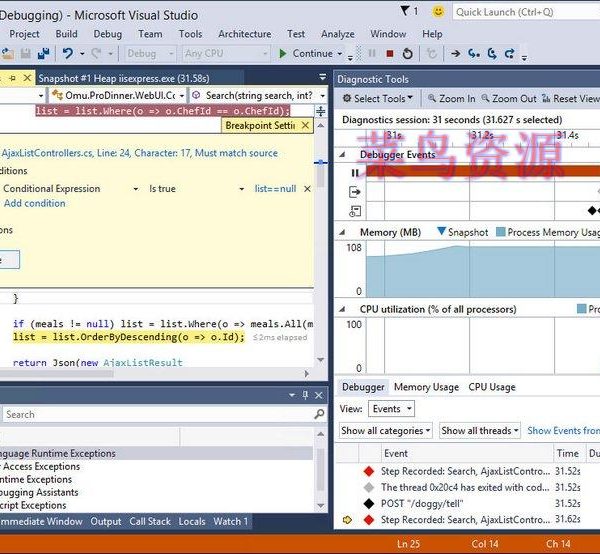Click Zoom In in Diagnostic Tools

(x=451, y=99)
